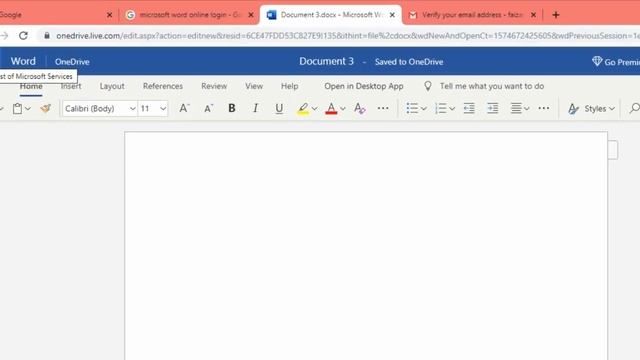Toggle Underline formatting
The image size is (640, 360).
(279, 108)
